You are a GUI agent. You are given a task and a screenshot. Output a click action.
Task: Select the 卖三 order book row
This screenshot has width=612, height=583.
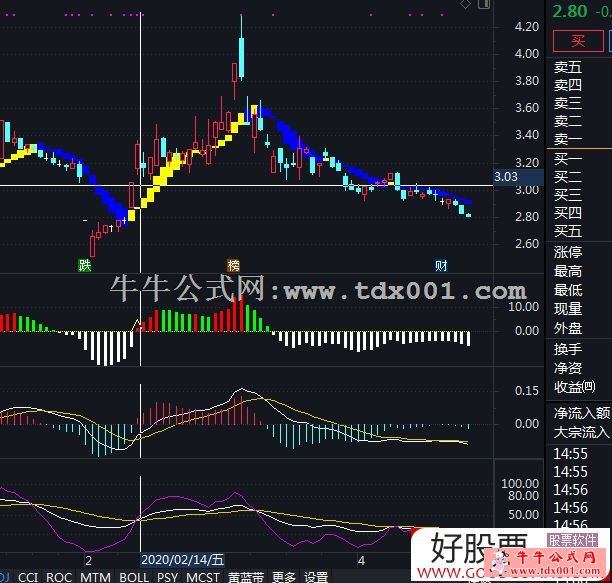click(x=568, y=103)
